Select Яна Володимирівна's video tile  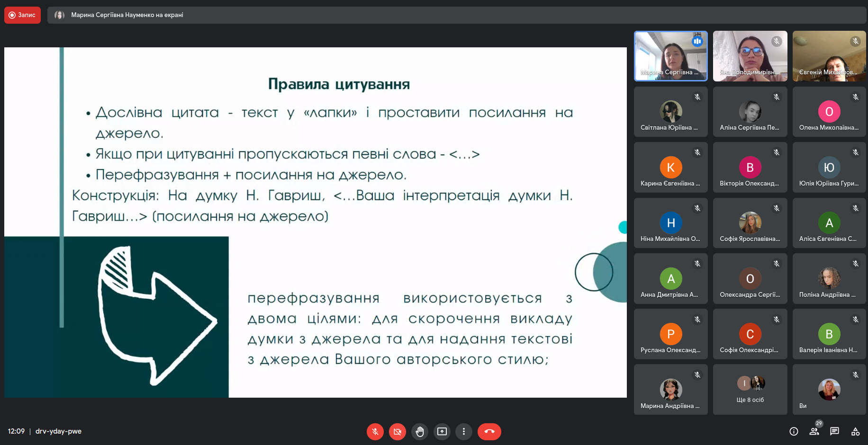point(750,56)
